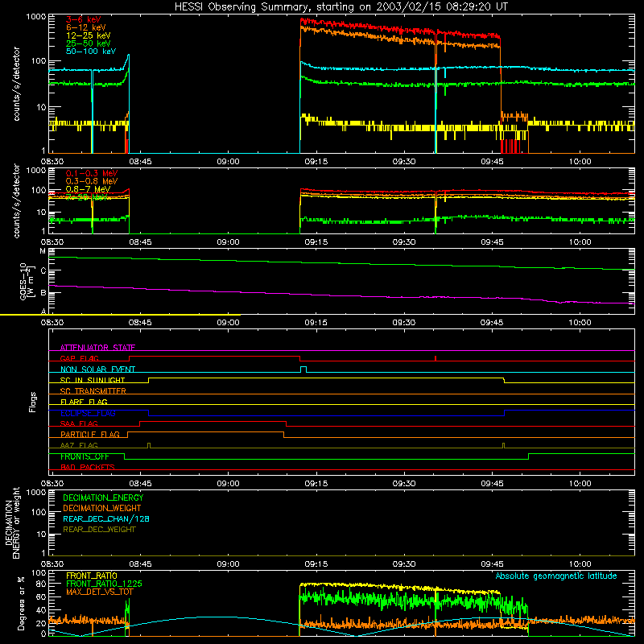Image resolution: width=644 pixels, height=644 pixels.
Task: Click the DECIMATION_ENERGY legend entry
Action: click(103, 497)
